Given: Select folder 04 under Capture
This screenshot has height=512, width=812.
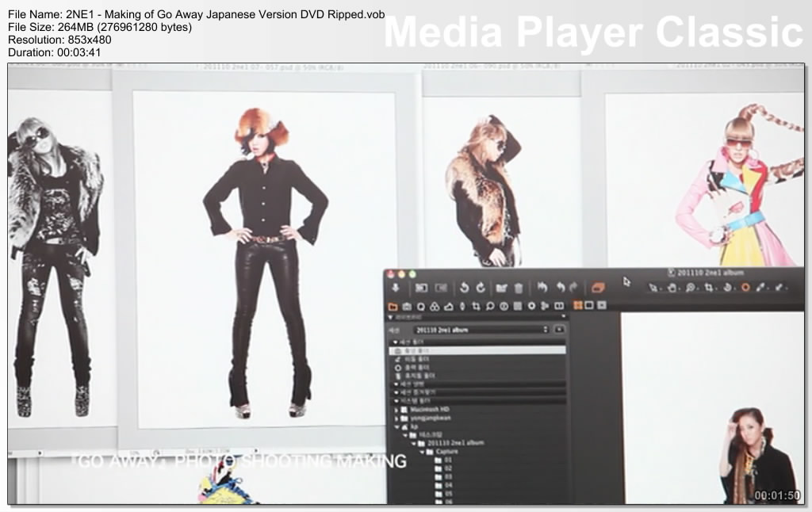Looking at the screenshot, I should [443, 485].
